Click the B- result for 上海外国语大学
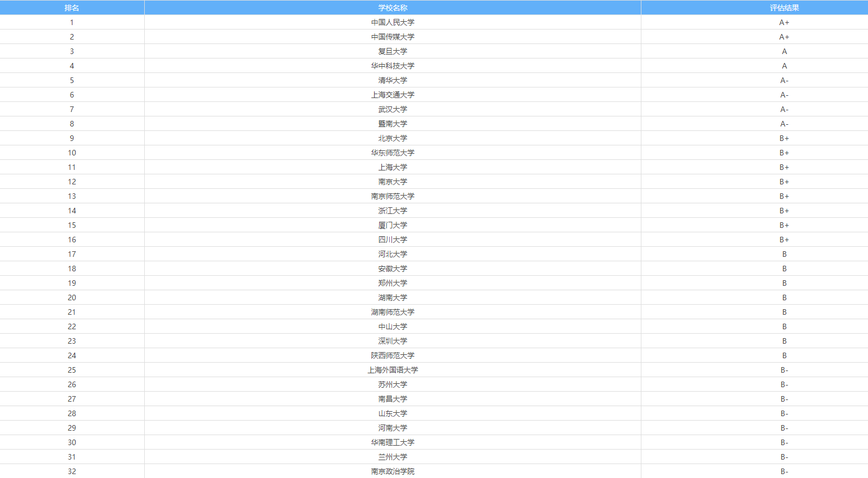The height and width of the screenshot is (478, 868). [x=784, y=370]
